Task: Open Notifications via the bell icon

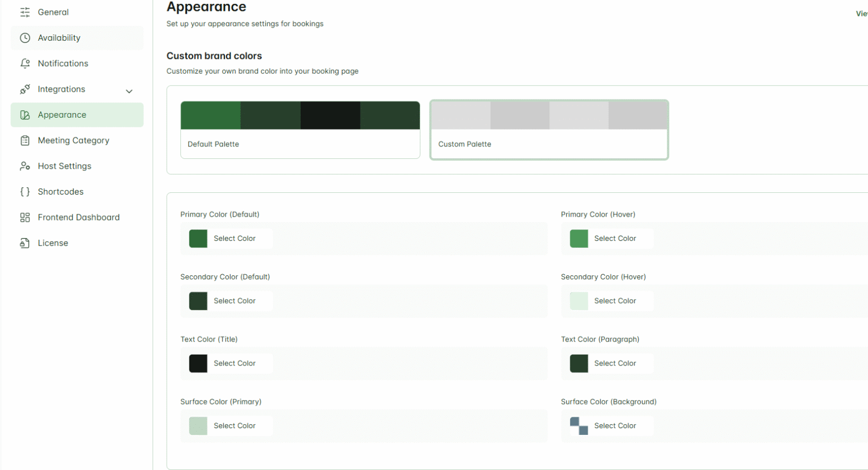Action: [x=25, y=63]
